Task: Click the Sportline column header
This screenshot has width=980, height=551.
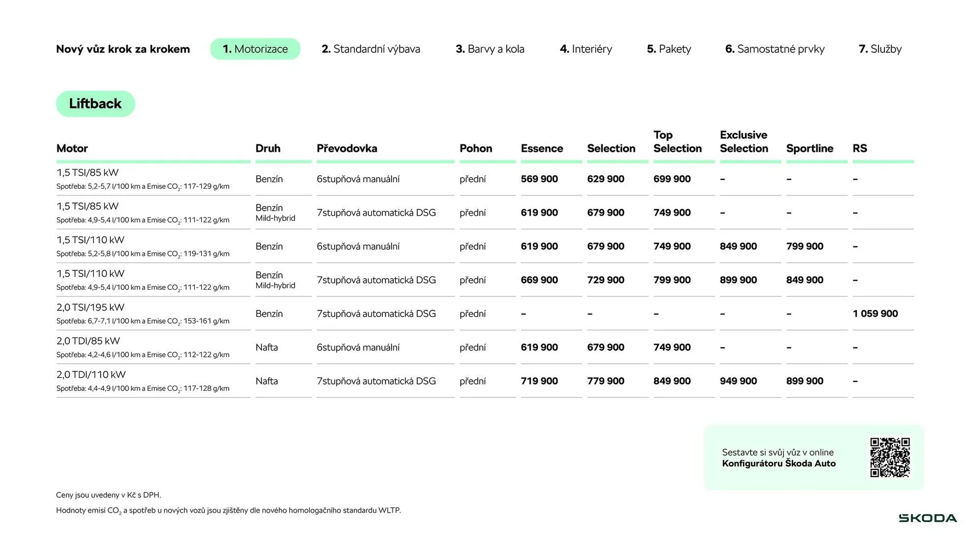Action: [810, 148]
